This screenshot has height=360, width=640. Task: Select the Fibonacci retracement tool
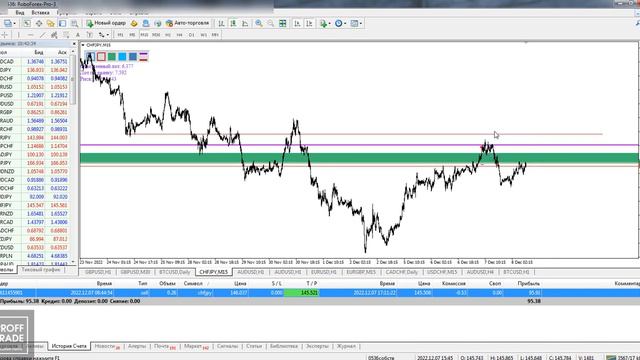click(x=66, y=35)
